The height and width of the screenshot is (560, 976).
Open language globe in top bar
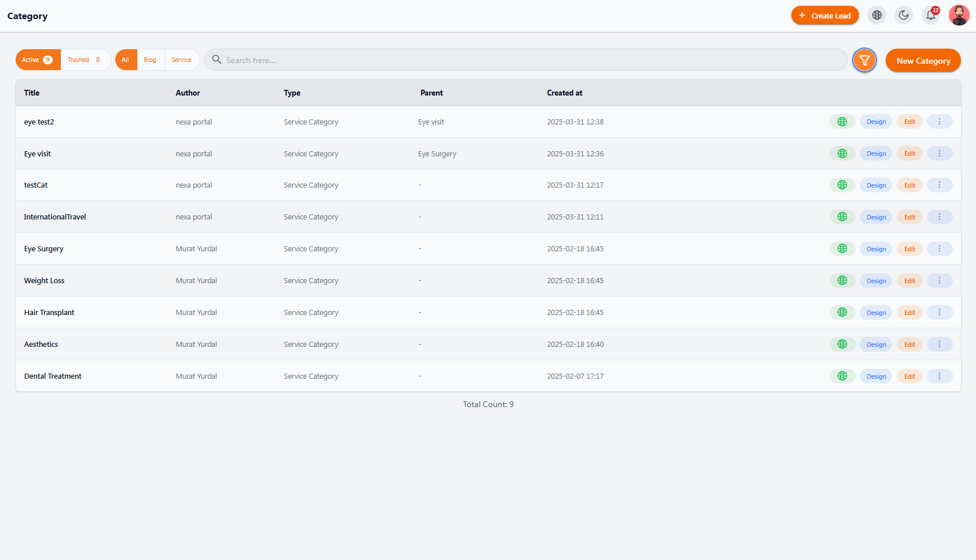pyautogui.click(x=877, y=16)
